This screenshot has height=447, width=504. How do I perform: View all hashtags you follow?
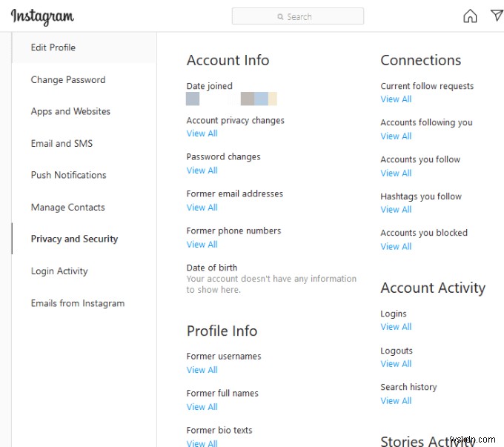pyautogui.click(x=396, y=210)
